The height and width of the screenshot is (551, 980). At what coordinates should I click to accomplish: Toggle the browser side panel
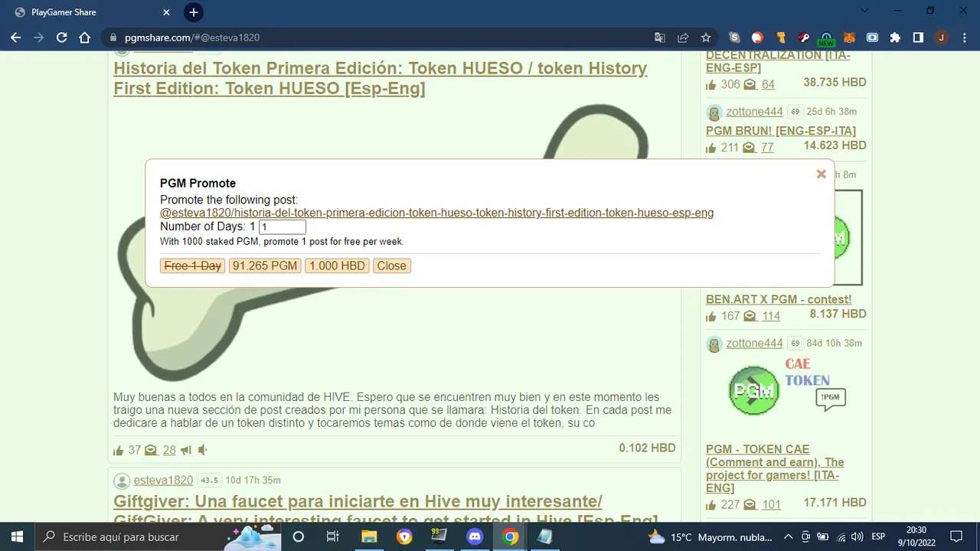918,37
